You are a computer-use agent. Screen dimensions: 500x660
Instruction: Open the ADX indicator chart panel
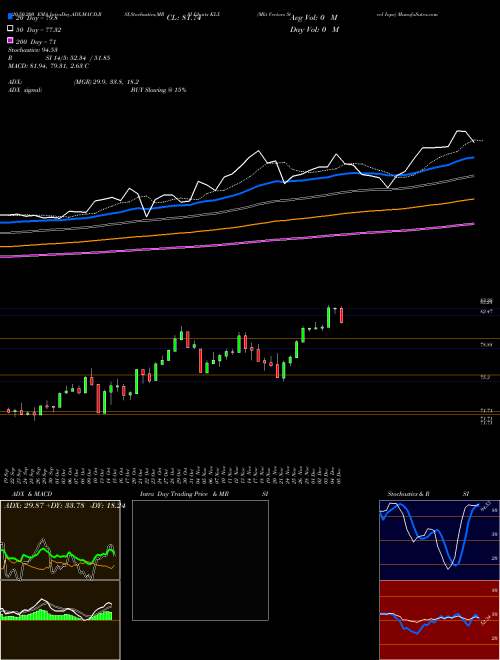click(60, 540)
